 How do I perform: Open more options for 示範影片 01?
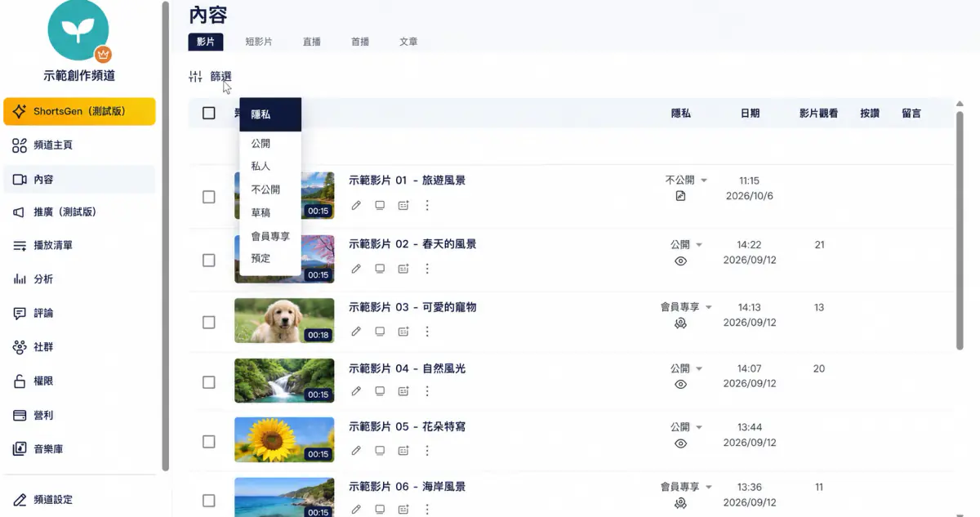427,206
